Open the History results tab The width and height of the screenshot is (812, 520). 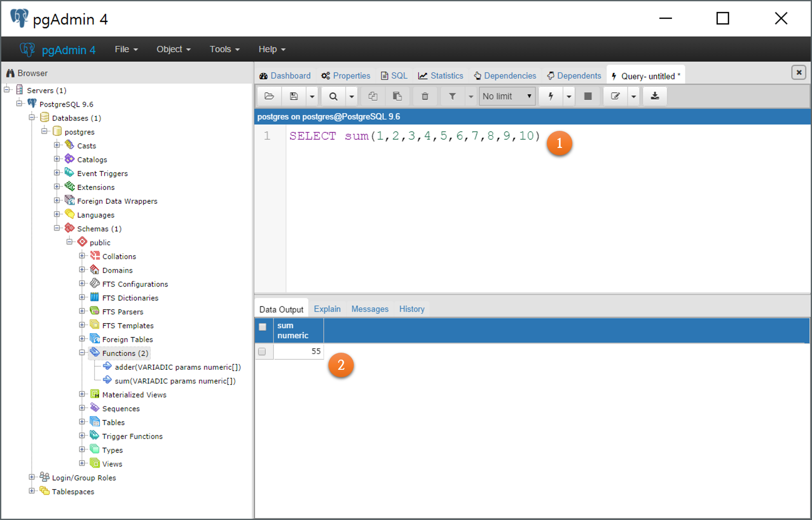point(412,309)
